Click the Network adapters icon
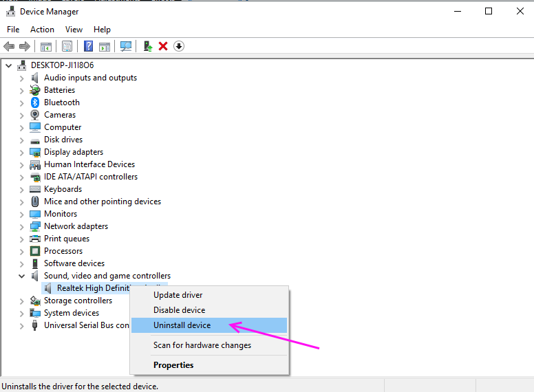The image size is (534, 392). 34,226
